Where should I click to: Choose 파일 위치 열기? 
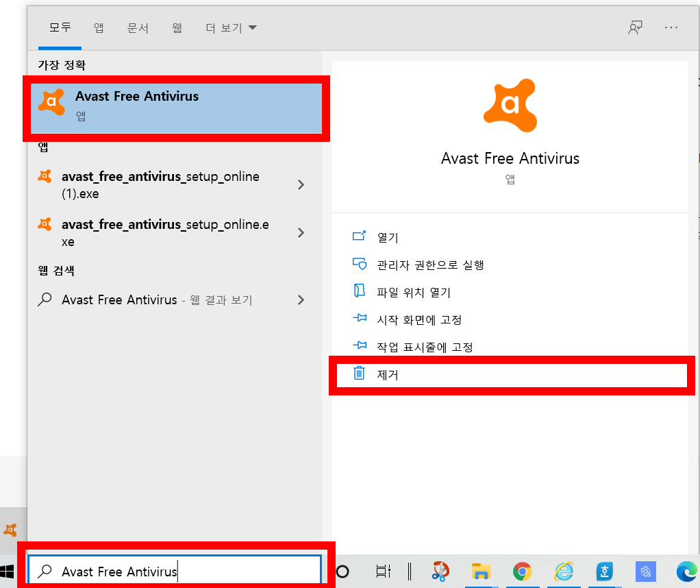pos(414,292)
